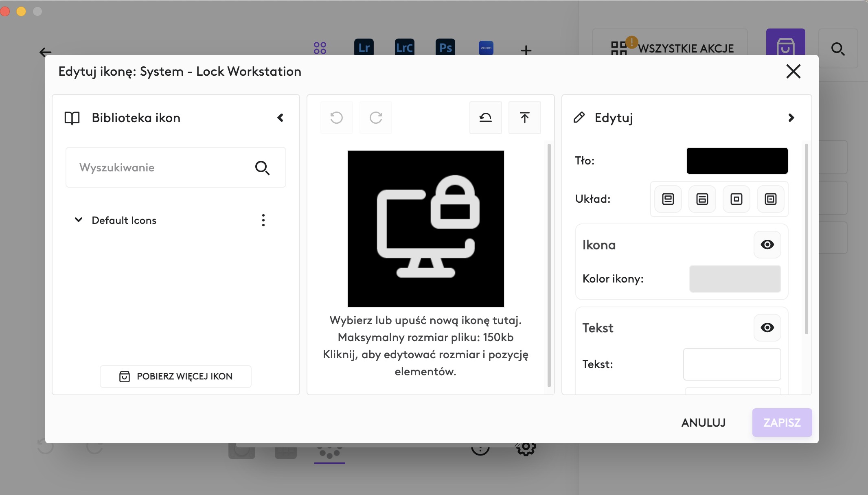Select the fourth layout option icon
This screenshot has width=868, height=495.
[x=770, y=199]
